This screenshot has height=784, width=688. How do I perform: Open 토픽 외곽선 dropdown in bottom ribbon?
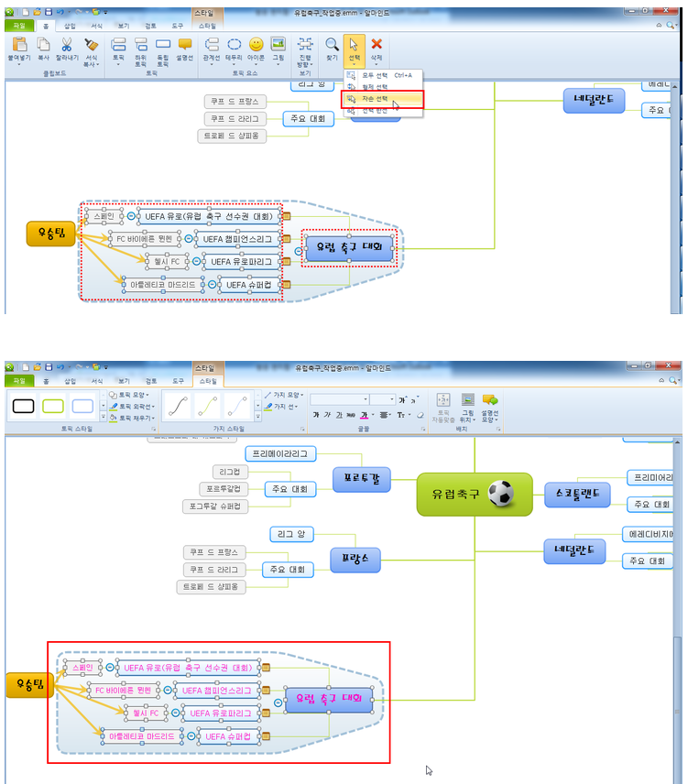[132, 407]
